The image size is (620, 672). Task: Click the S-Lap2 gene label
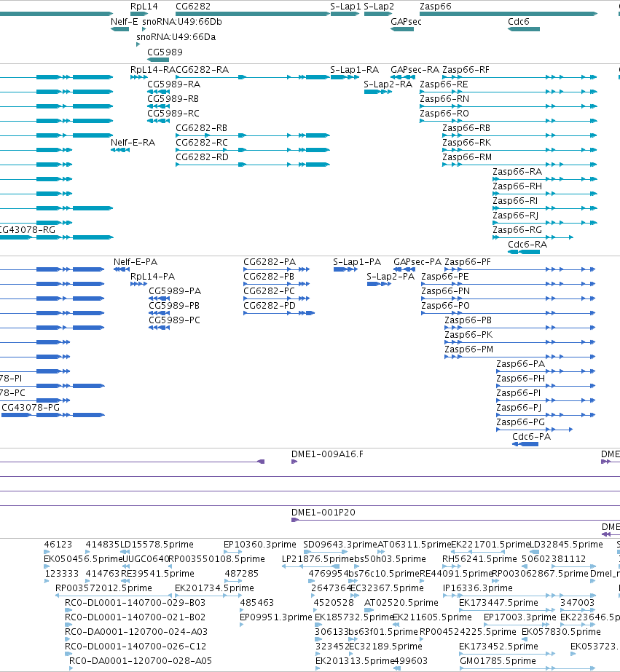tap(379, 7)
